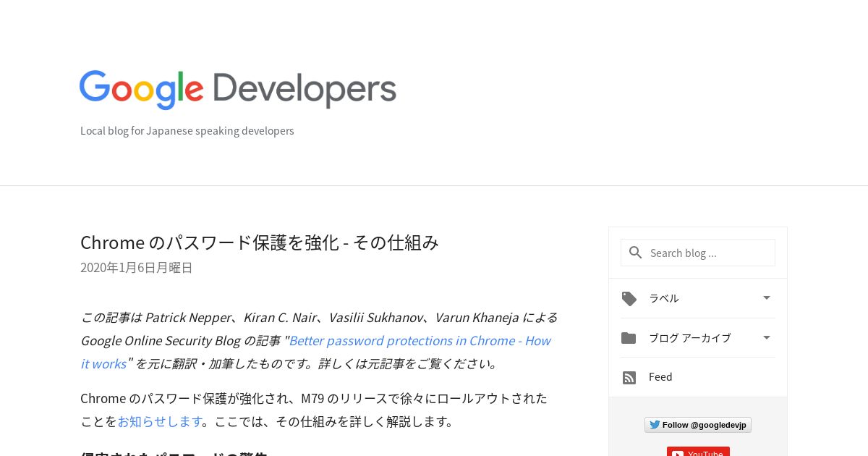This screenshot has width=868, height=456.
Task: Click the tagline Local blog for Japanese speaking developers
Action: (x=187, y=131)
